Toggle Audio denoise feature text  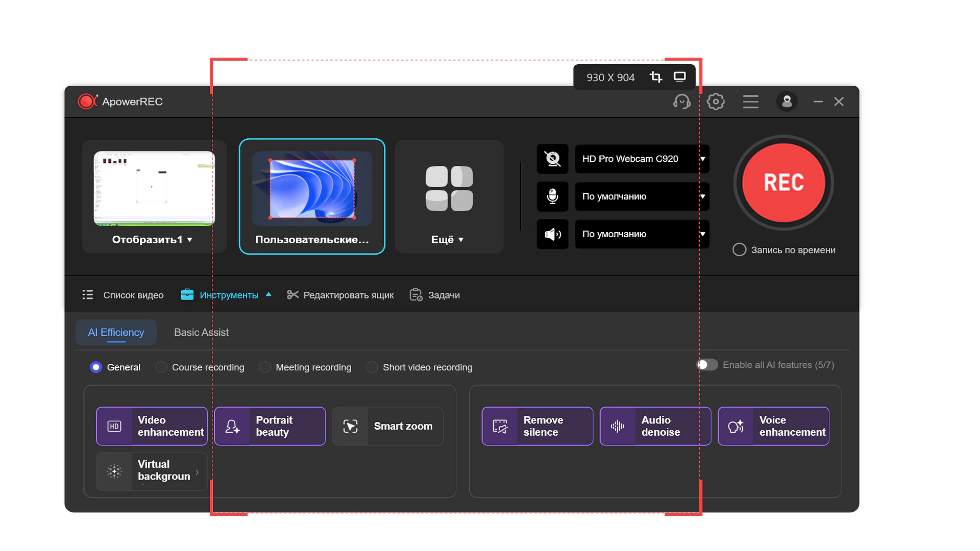(660, 426)
